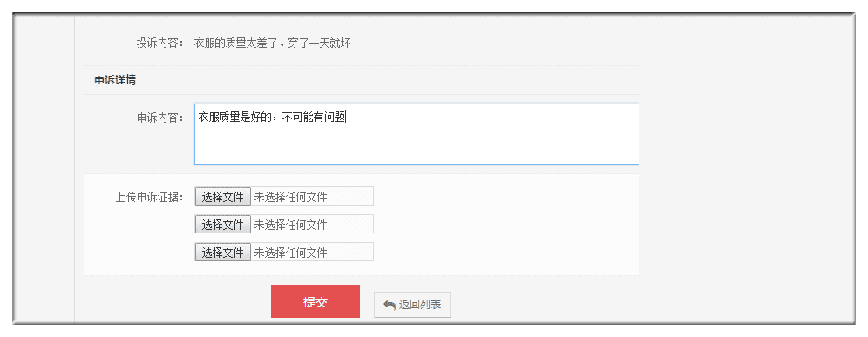Open the second 选择文件 file chooser
Viewport: 868px width, 337px height.
pyautogui.click(x=222, y=224)
